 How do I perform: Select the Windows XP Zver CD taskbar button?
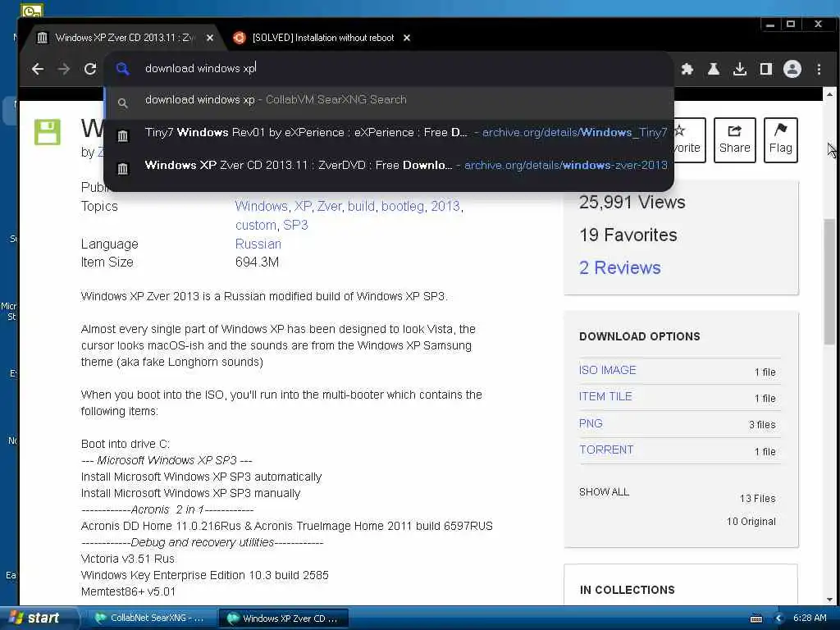pos(284,619)
